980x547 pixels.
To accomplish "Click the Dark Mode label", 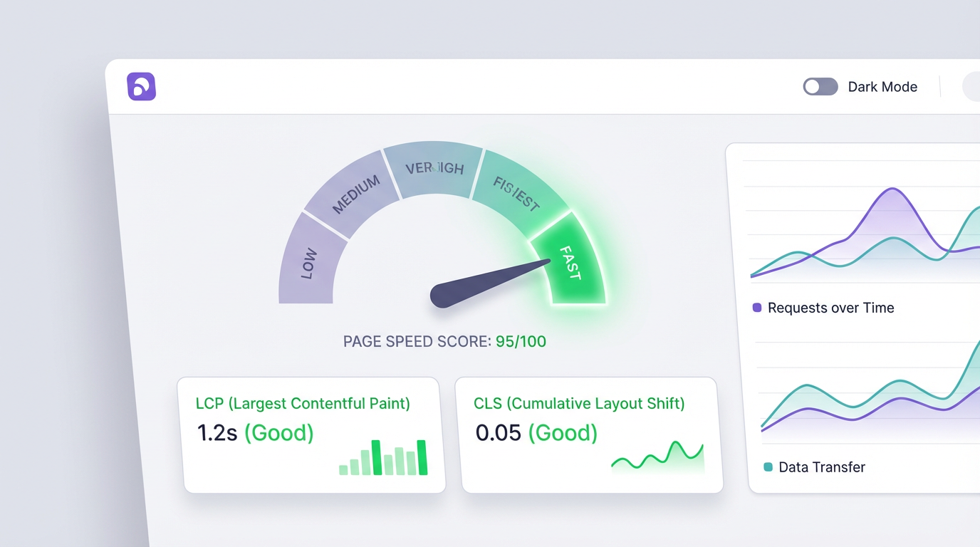I will coord(882,87).
